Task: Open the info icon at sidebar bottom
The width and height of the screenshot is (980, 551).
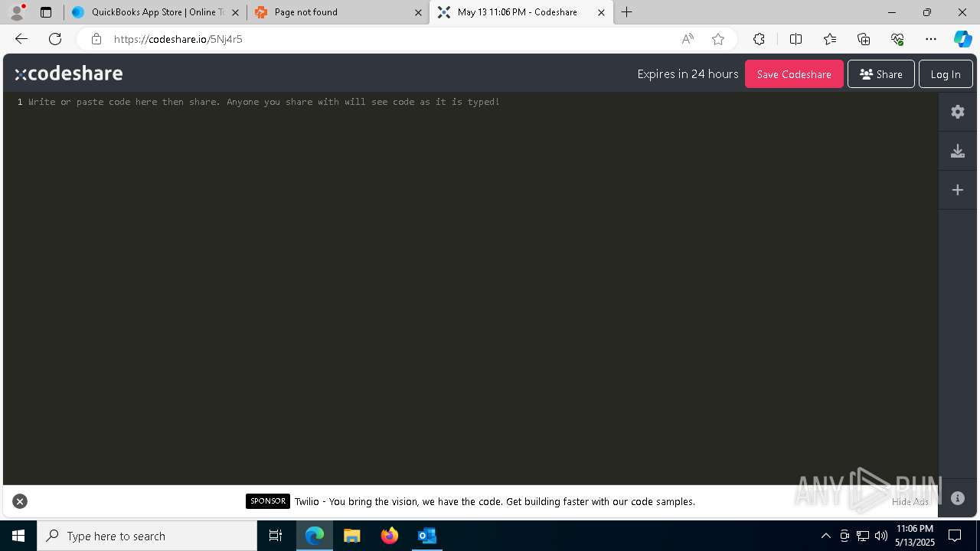Action: point(958,498)
